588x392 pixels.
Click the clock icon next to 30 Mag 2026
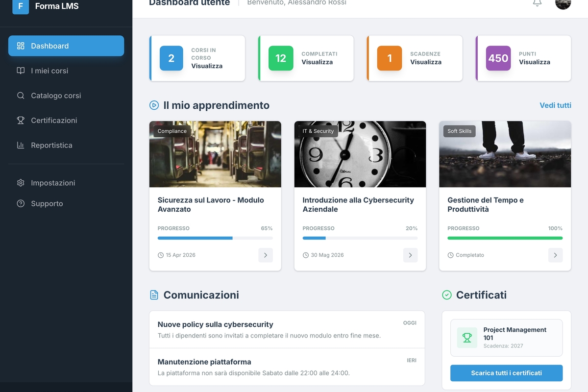(306, 255)
